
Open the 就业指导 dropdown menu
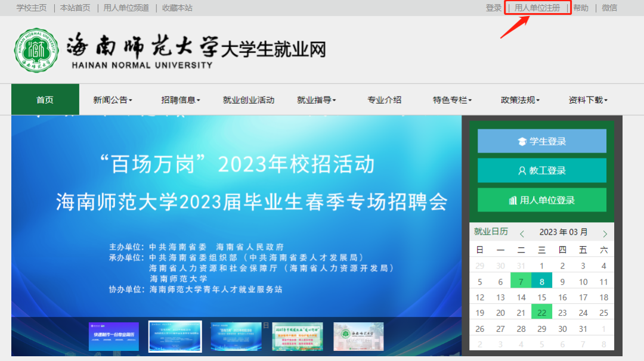pyautogui.click(x=316, y=99)
